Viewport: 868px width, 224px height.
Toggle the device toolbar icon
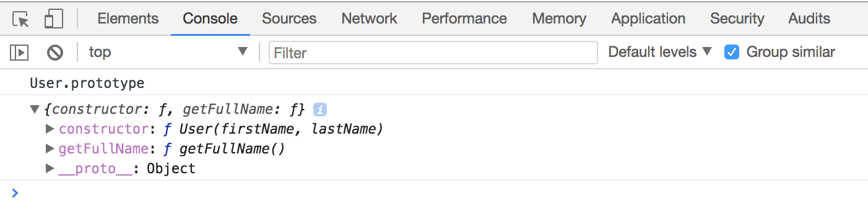54,19
